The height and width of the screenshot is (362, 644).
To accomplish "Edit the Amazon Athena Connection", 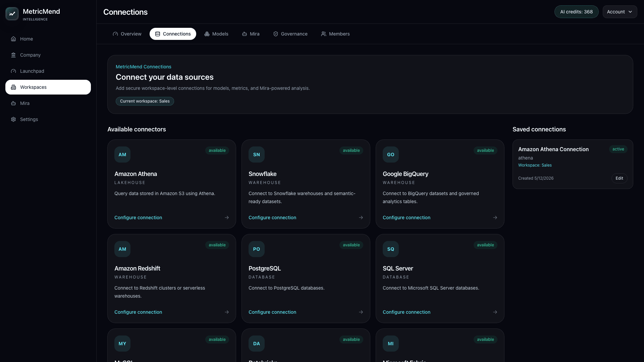I will (619, 178).
